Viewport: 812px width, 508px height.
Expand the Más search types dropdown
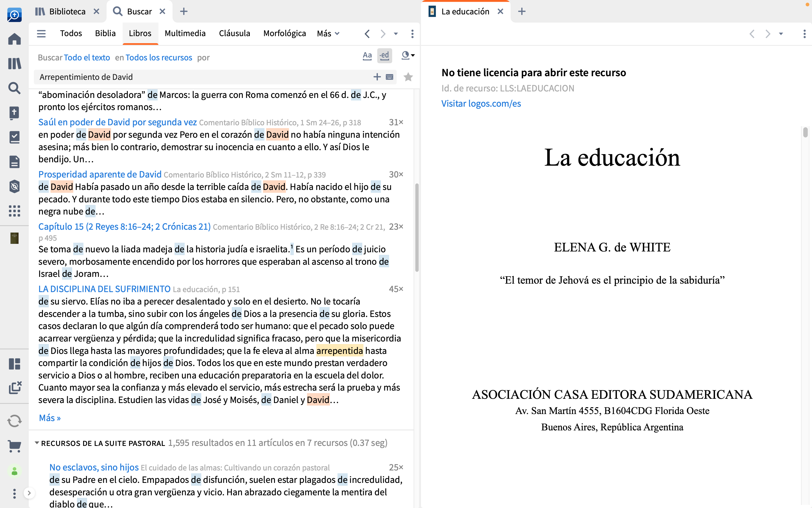328,33
